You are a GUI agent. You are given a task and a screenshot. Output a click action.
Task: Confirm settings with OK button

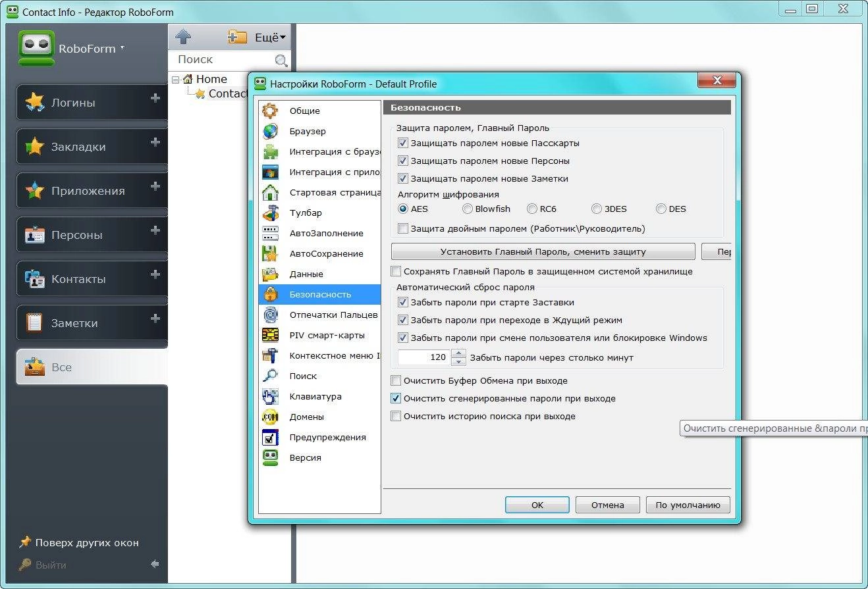(537, 505)
